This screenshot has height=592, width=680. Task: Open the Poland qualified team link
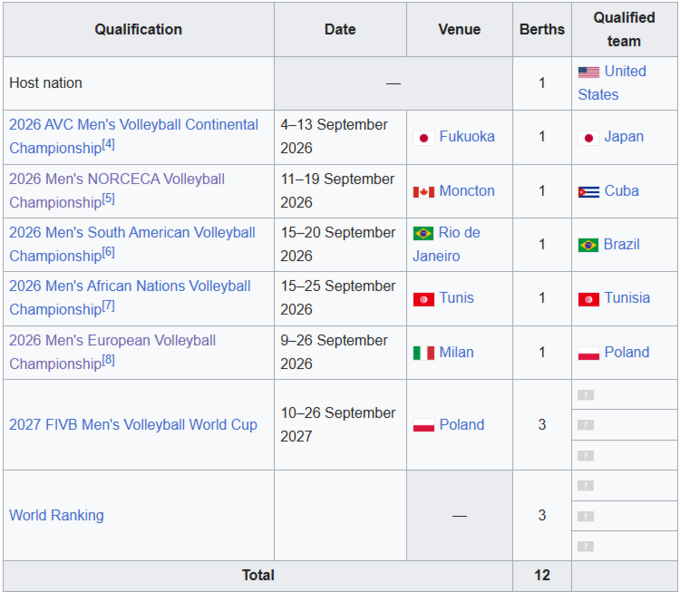[627, 352]
